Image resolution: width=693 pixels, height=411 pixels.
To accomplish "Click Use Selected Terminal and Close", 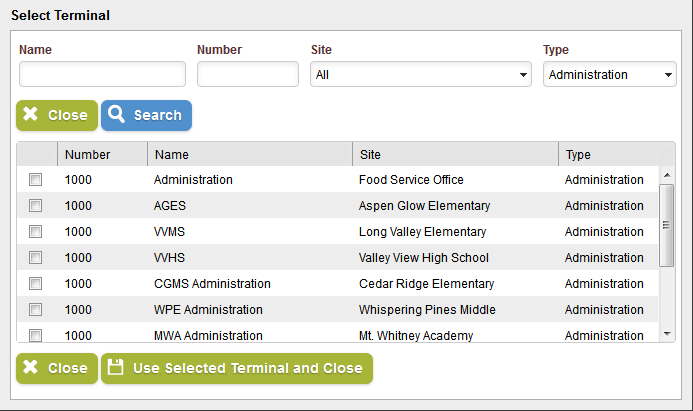I will [237, 368].
